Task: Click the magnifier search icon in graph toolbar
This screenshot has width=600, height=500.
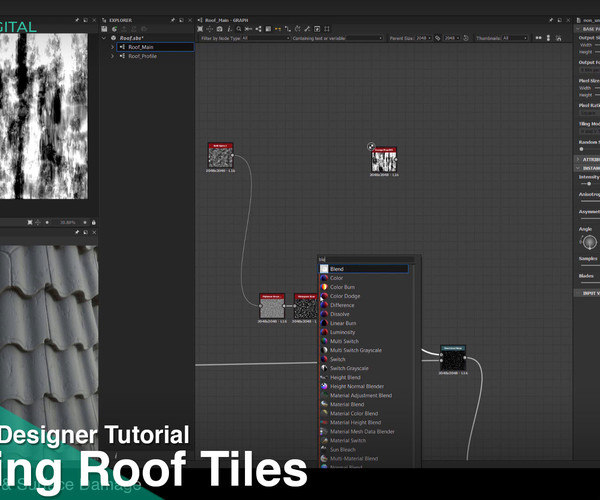Action: click(x=239, y=29)
